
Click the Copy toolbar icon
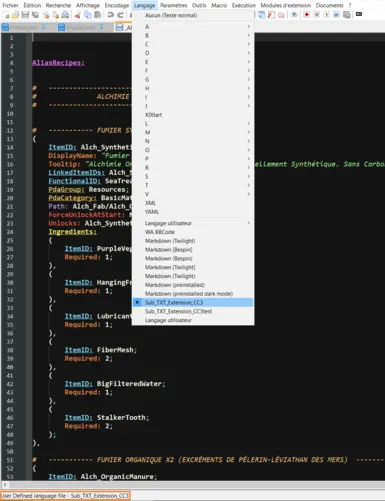click(88, 15)
